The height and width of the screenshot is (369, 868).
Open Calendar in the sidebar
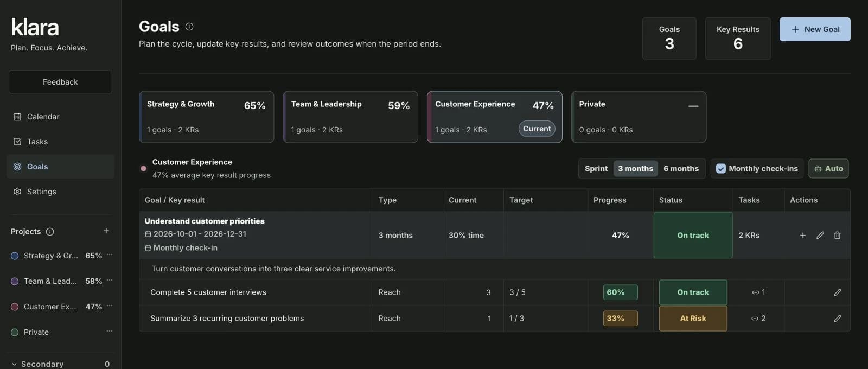pyautogui.click(x=60, y=117)
